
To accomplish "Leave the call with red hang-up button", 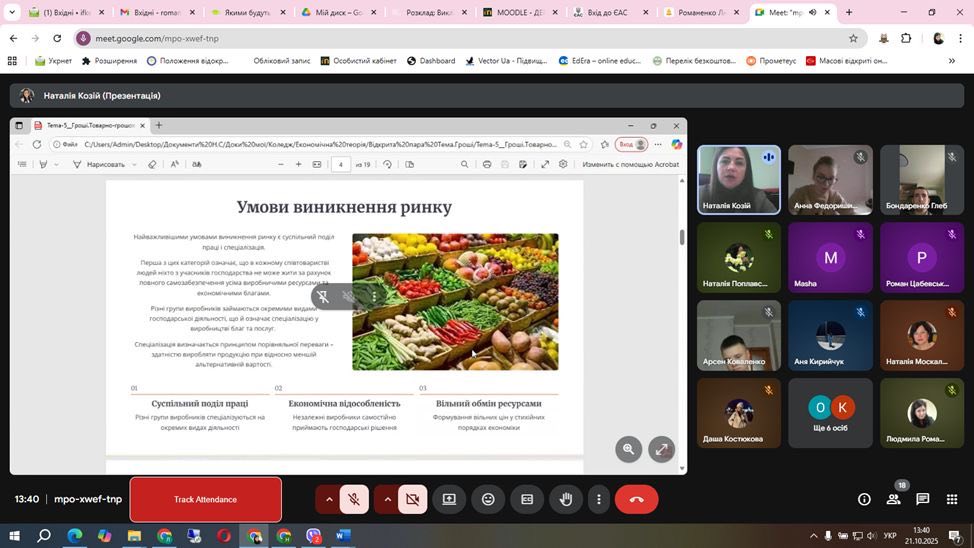I will 637,500.
